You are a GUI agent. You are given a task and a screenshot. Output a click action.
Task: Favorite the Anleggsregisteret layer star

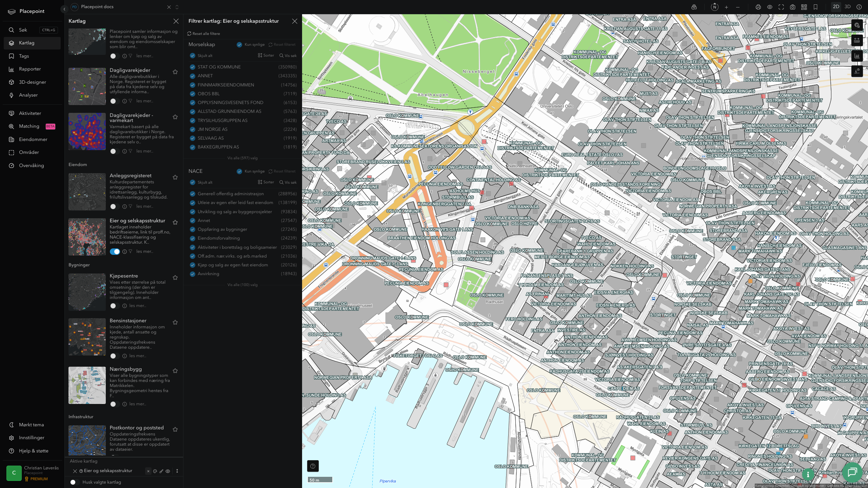click(x=175, y=177)
